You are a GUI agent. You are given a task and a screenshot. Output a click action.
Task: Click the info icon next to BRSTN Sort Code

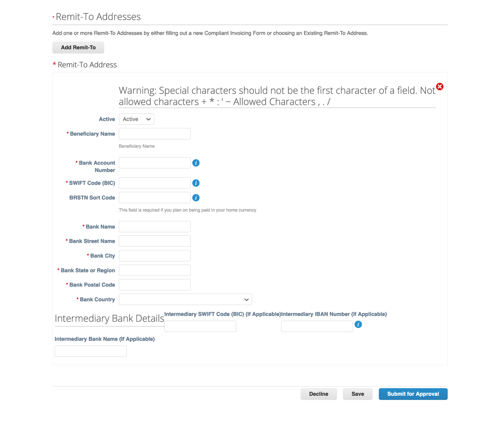pos(196,197)
